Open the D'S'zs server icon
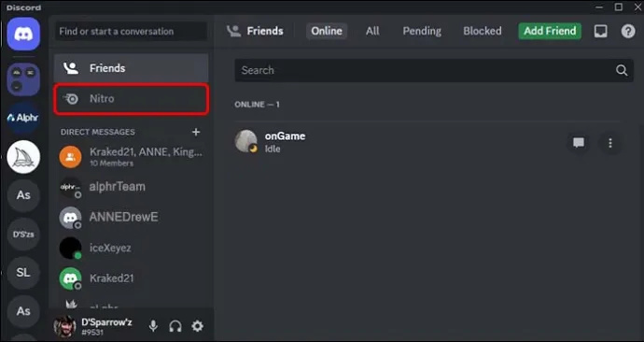Image resolution: width=644 pixels, height=342 pixels. click(23, 234)
